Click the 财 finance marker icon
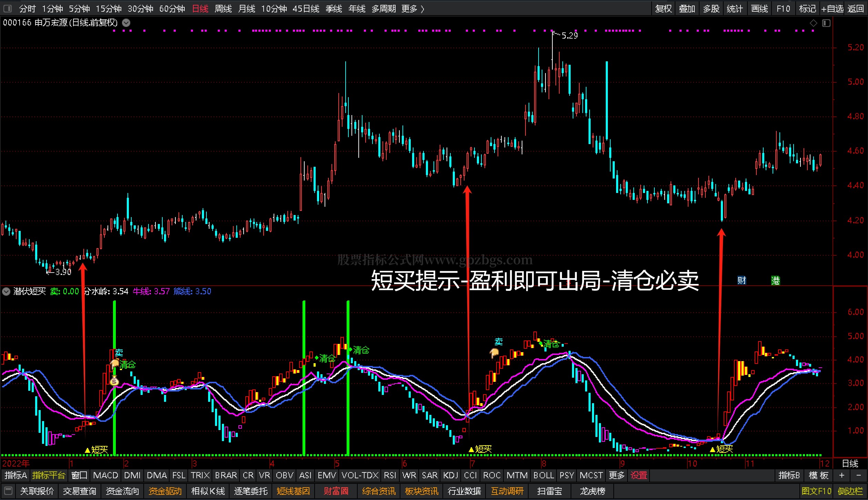This screenshot has height=500, width=868. click(742, 280)
